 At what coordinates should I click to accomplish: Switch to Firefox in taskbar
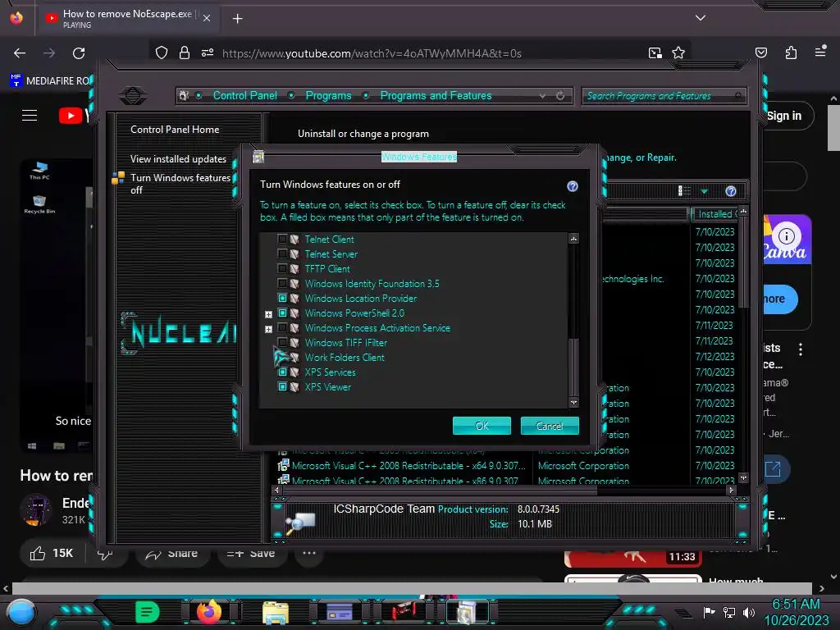tap(209, 612)
